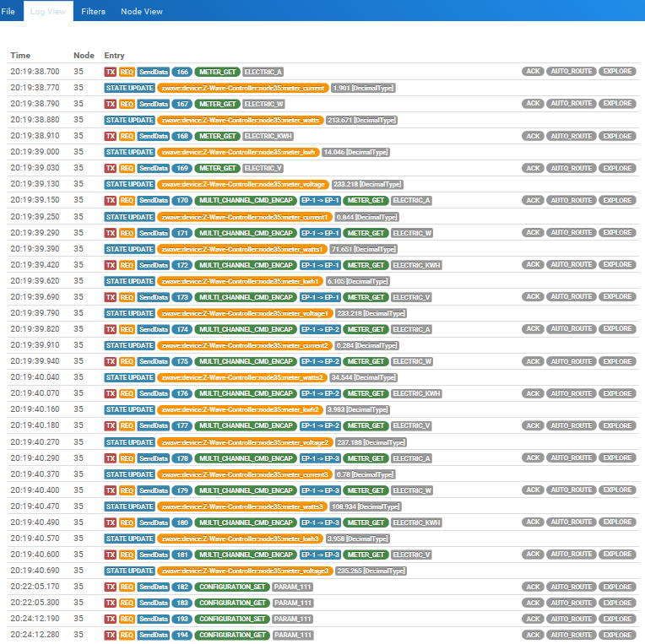Click the TX badge on the 20:19:38.700 row

click(x=110, y=72)
